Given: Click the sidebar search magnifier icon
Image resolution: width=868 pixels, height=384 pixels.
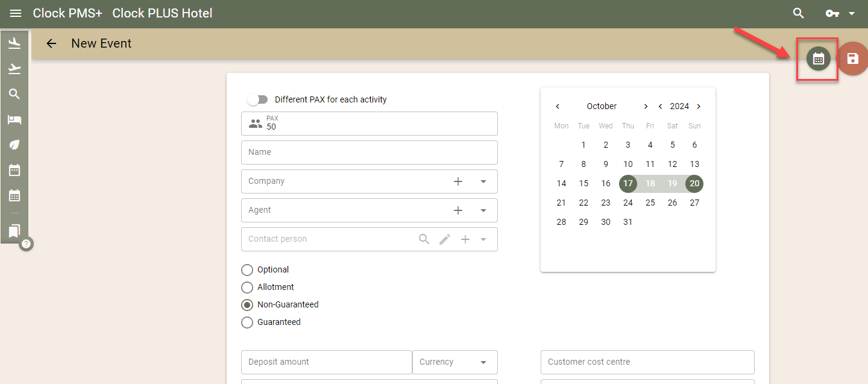Looking at the screenshot, I should [14, 93].
